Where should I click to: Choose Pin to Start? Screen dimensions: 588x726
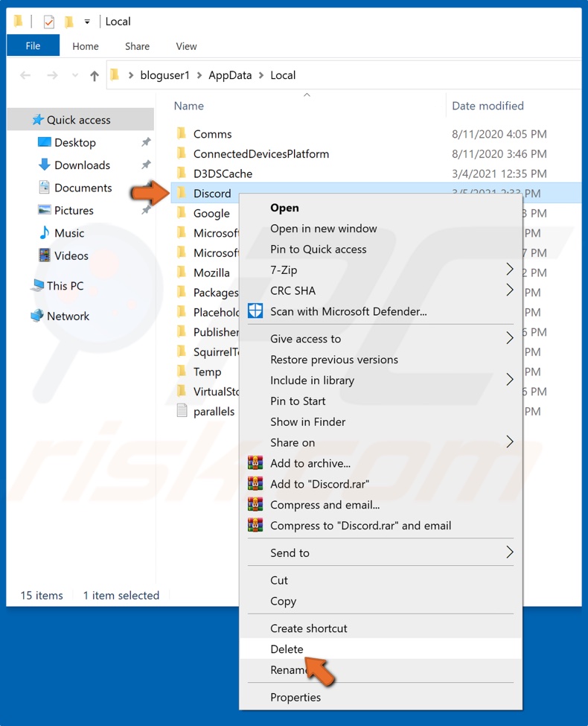click(x=380, y=401)
